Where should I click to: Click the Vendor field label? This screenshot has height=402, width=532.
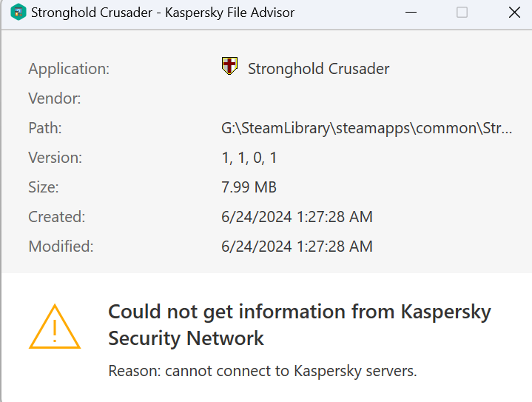click(x=55, y=98)
